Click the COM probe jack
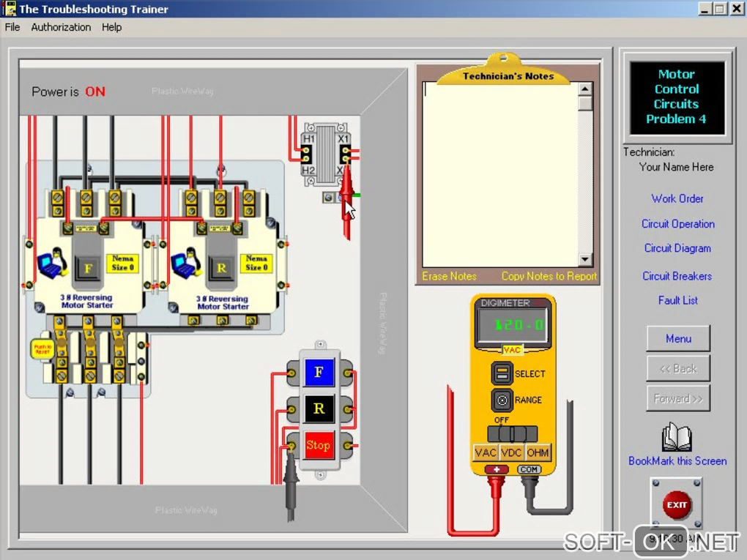 529,469
